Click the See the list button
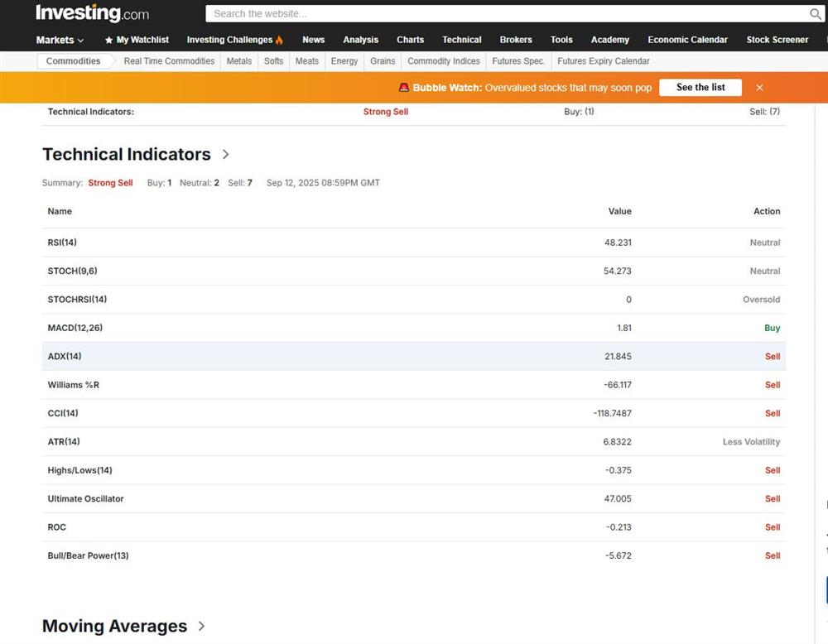The image size is (828, 644). pyautogui.click(x=700, y=88)
